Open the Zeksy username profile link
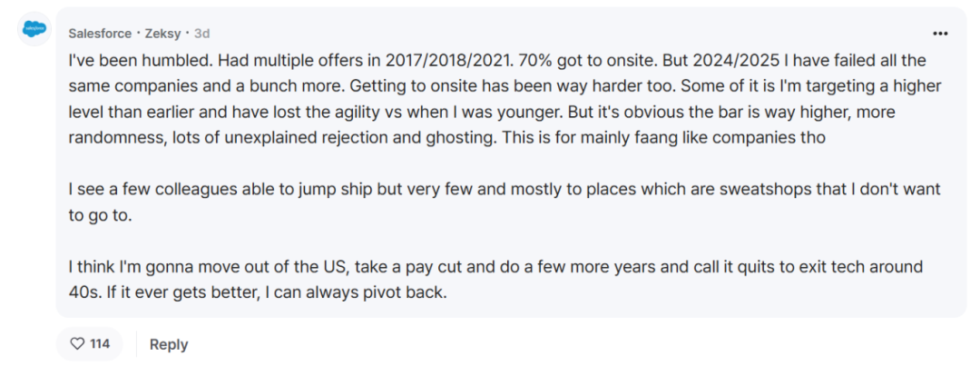This screenshot has width=980, height=366. coord(162,33)
